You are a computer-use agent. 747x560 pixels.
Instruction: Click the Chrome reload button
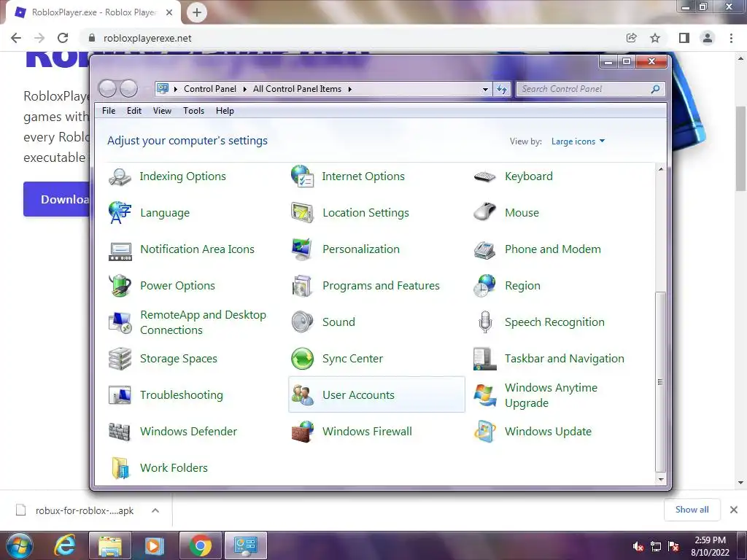[x=63, y=38]
